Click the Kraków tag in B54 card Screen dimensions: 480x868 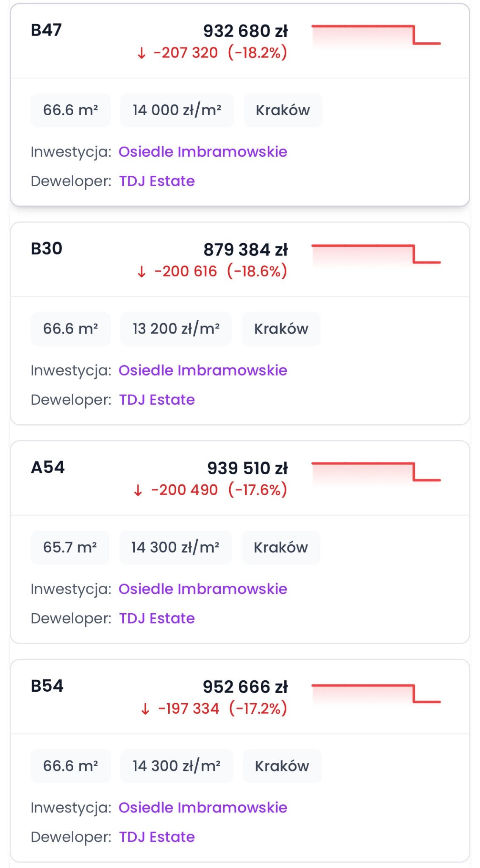click(282, 766)
